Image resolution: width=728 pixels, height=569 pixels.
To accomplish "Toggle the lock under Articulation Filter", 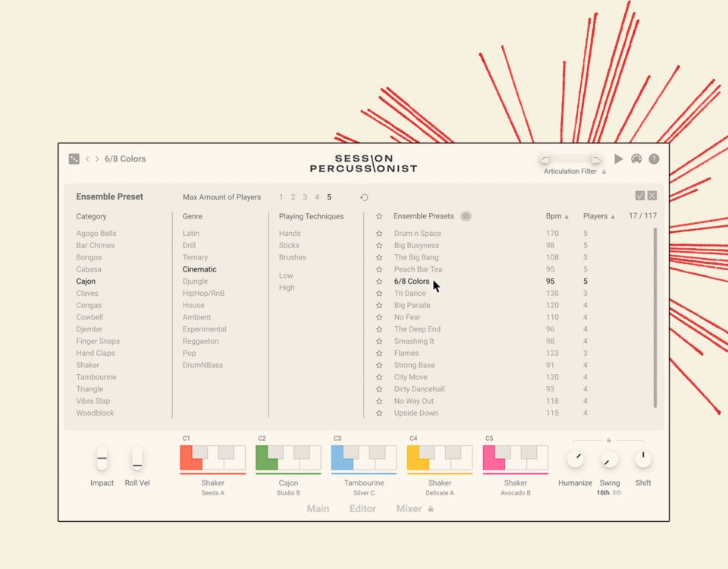I will pos(604,172).
